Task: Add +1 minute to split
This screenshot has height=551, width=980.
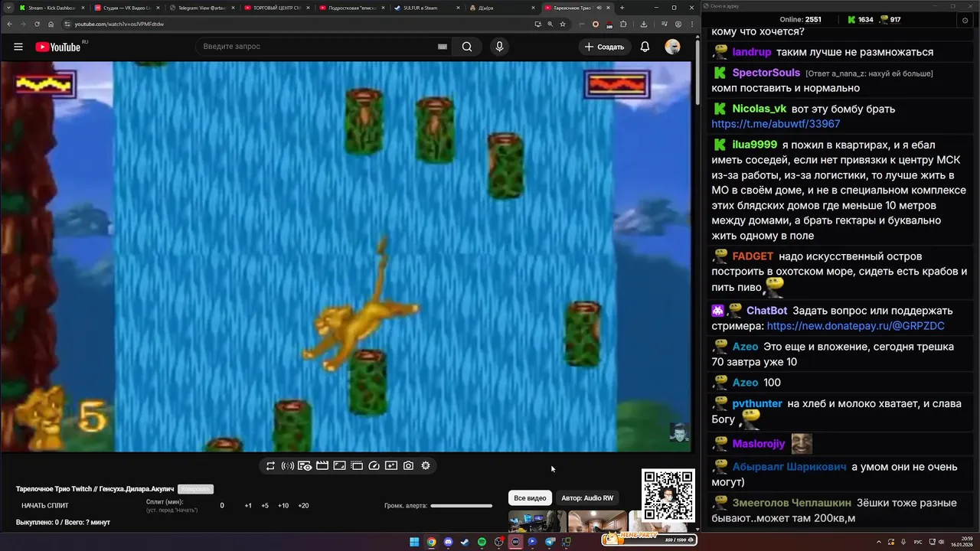Action: [x=248, y=506]
